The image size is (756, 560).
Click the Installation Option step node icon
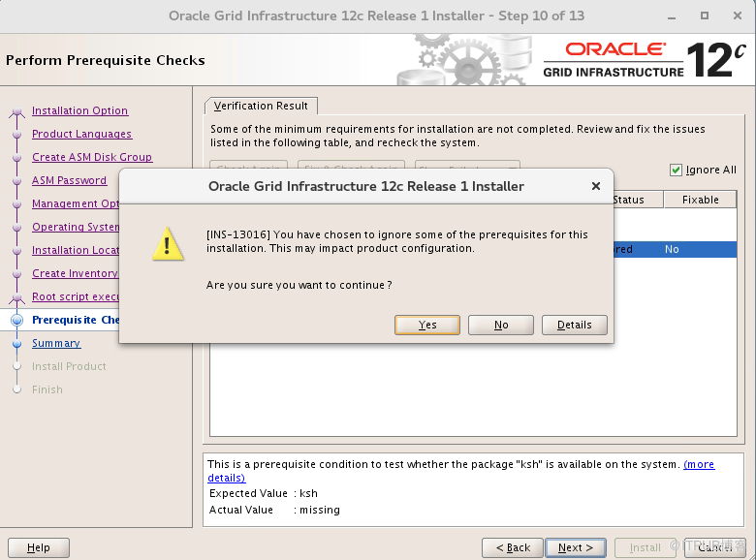click(x=16, y=111)
